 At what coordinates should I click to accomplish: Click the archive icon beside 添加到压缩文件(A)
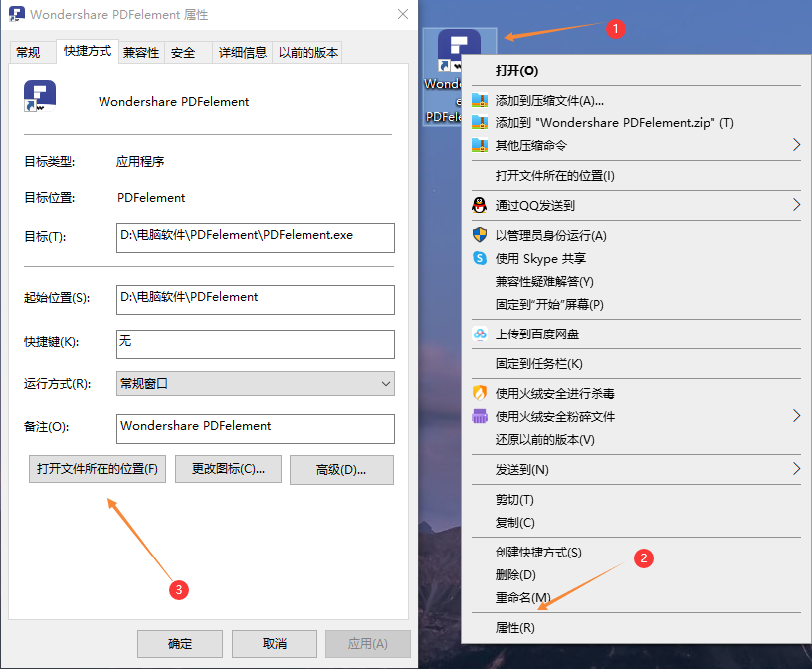[x=480, y=100]
